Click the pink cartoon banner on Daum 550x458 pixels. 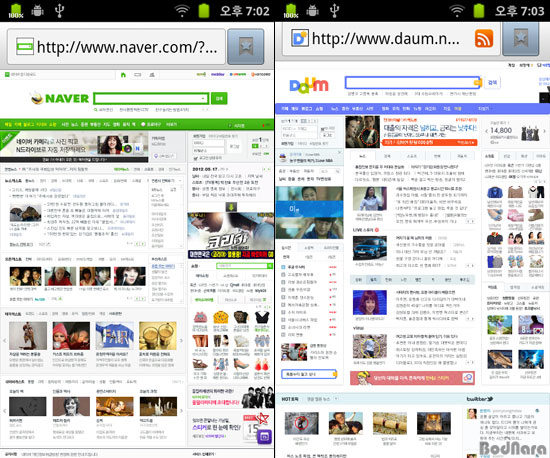412,378
